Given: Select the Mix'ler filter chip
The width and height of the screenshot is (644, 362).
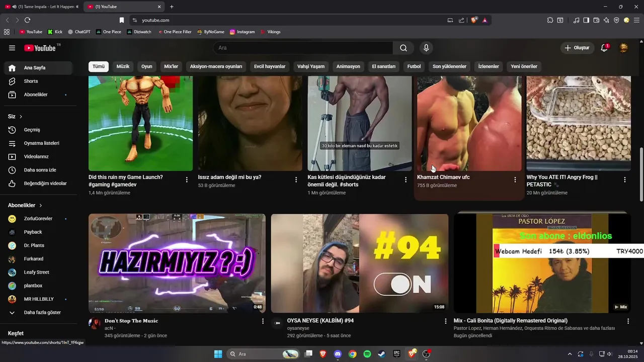Looking at the screenshot, I should [x=171, y=66].
